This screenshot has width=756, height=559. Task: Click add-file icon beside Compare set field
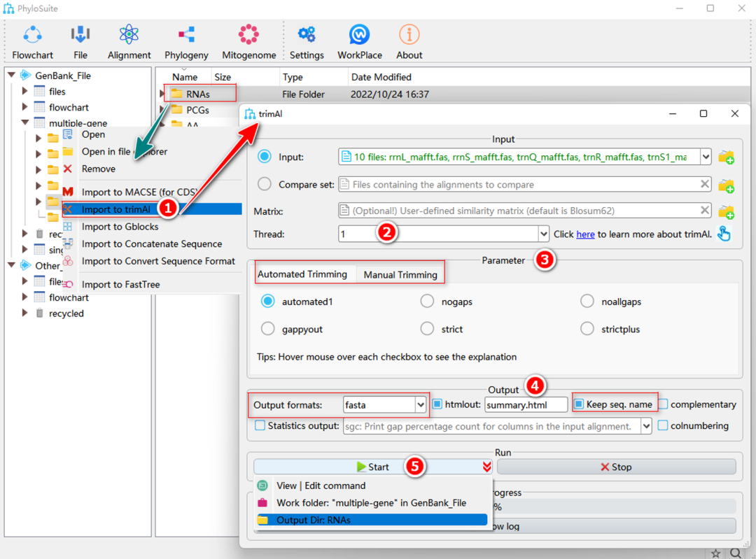(x=726, y=185)
